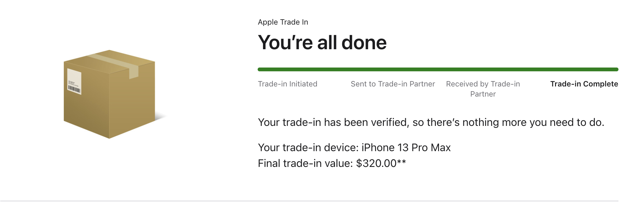Click the Final trade-in value label
This screenshot has width=644, height=207.
(x=305, y=163)
